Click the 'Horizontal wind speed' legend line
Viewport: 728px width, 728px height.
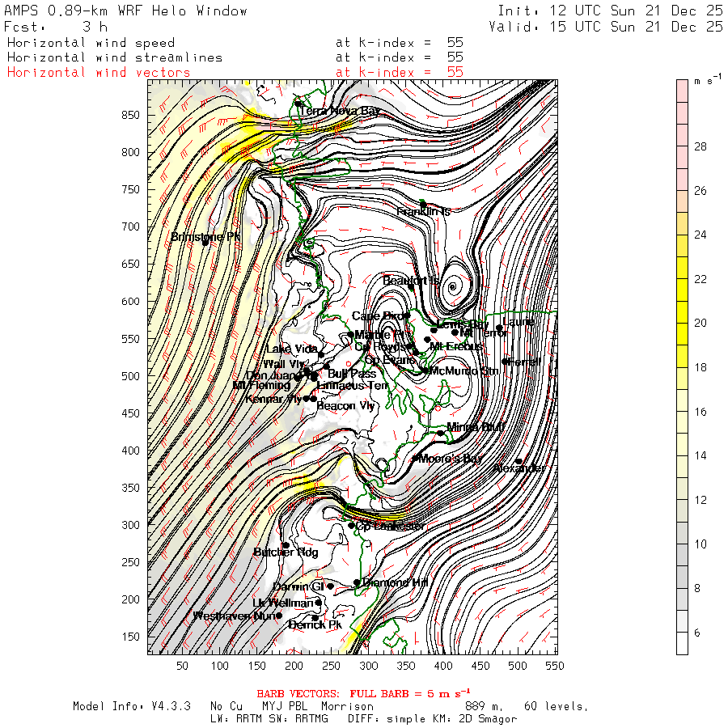[x=91, y=43]
